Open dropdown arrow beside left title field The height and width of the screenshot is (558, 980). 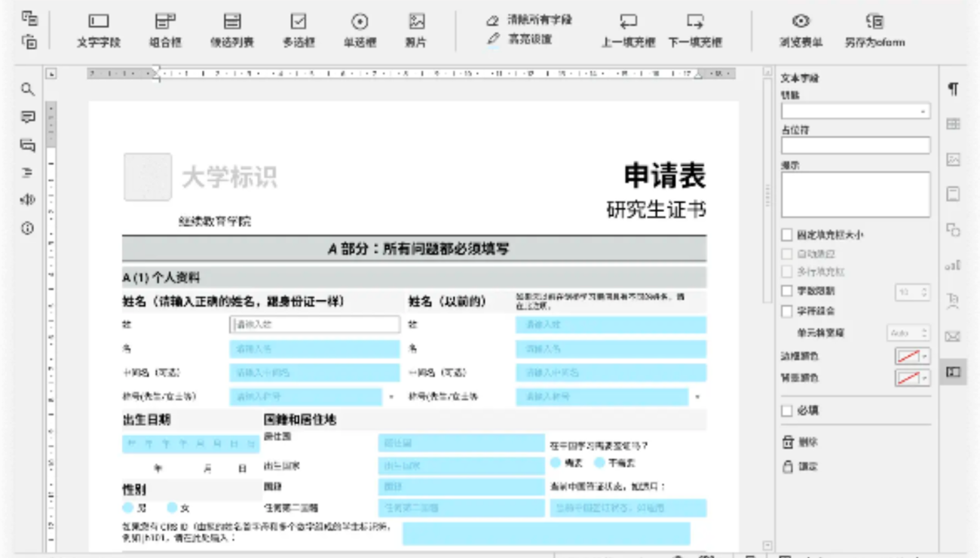tap(391, 397)
